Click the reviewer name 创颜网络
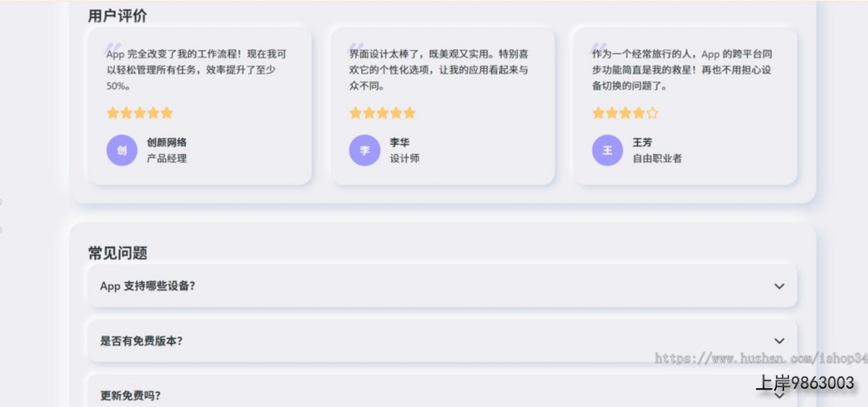 click(166, 142)
